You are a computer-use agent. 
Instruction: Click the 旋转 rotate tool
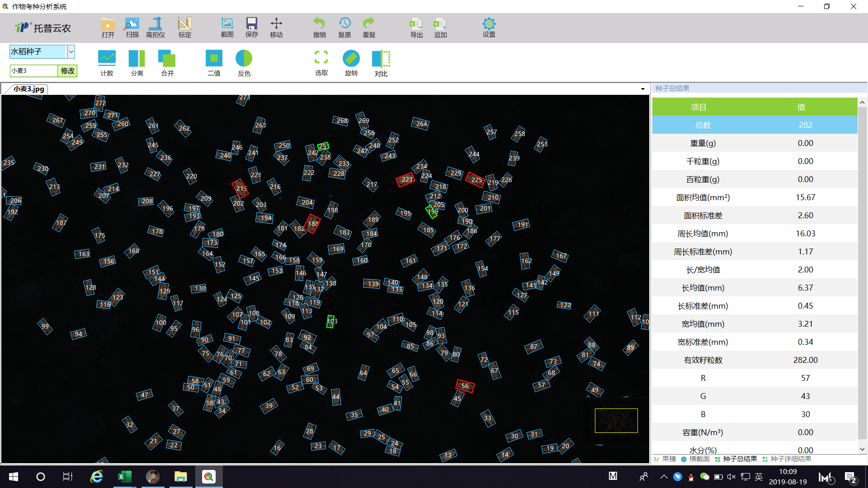click(x=351, y=63)
